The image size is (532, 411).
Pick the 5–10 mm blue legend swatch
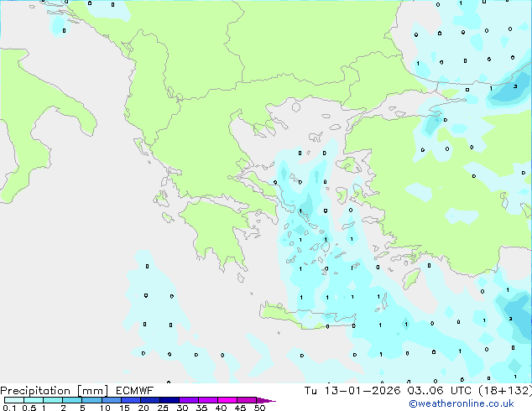coord(91,400)
